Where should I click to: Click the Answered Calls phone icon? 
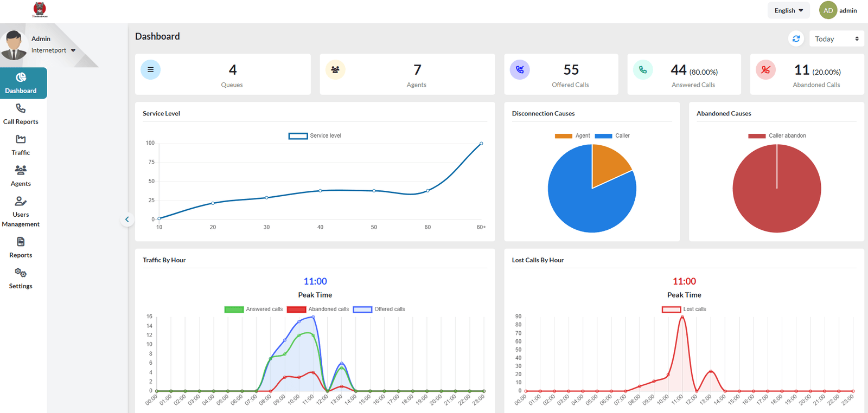[643, 69]
